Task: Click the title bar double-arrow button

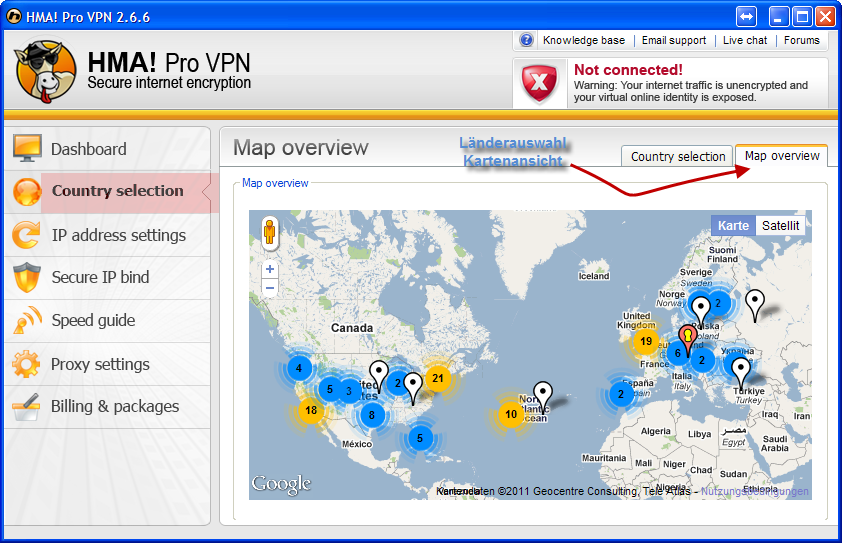Action: pyautogui.click(x=746, y=17)
